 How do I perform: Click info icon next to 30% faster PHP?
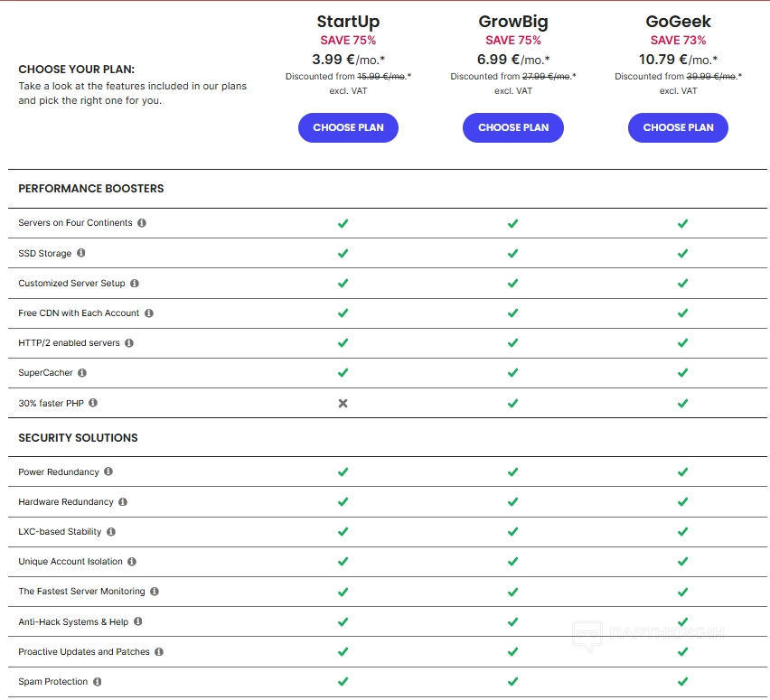(x=93, y=403)
